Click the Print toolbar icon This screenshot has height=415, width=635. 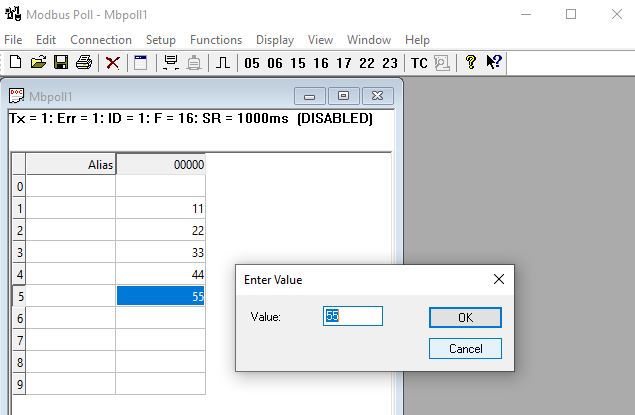pyautogui.click(x=84, y=62)
